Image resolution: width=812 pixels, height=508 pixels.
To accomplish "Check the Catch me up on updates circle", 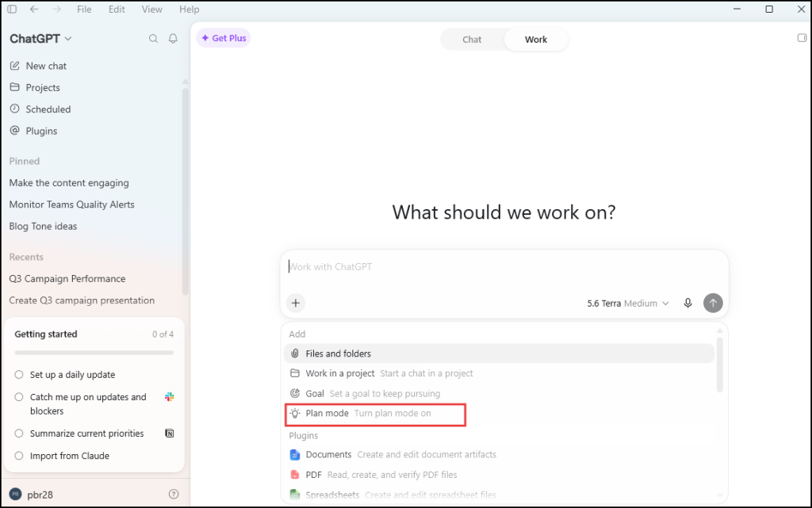I will (x=19, y=397).
